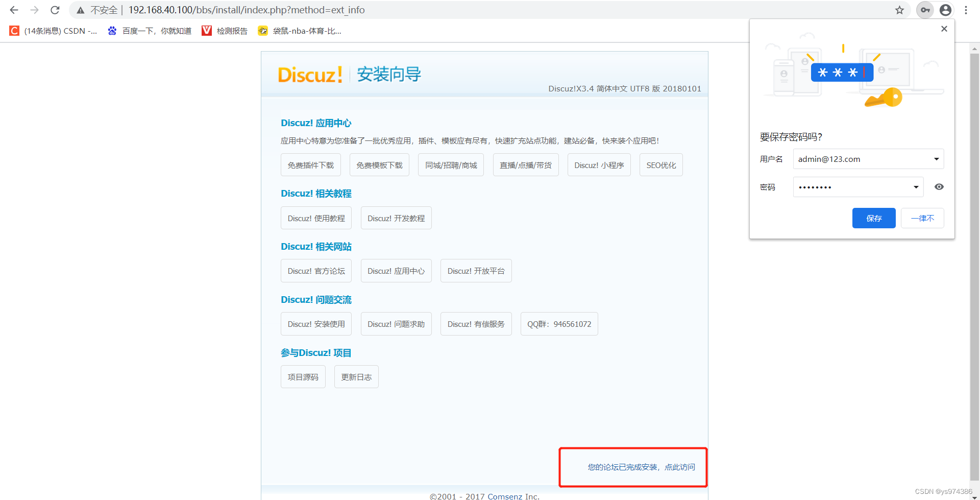Visit Discuz! 应用中心 under 相关网站
This screenshot has width=980, height=500.
tap(396, 271)
